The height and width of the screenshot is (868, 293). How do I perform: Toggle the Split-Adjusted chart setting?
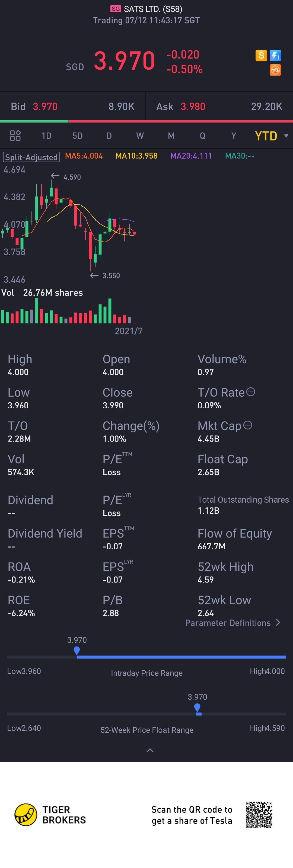coord(31,157)
